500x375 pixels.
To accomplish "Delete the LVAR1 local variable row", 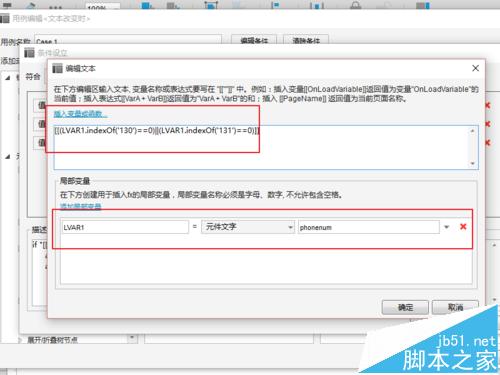I will [x=463, y=227].
